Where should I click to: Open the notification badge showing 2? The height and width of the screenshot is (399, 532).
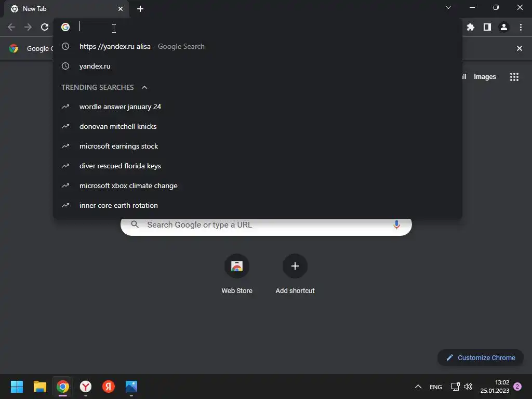pos(517,387)
